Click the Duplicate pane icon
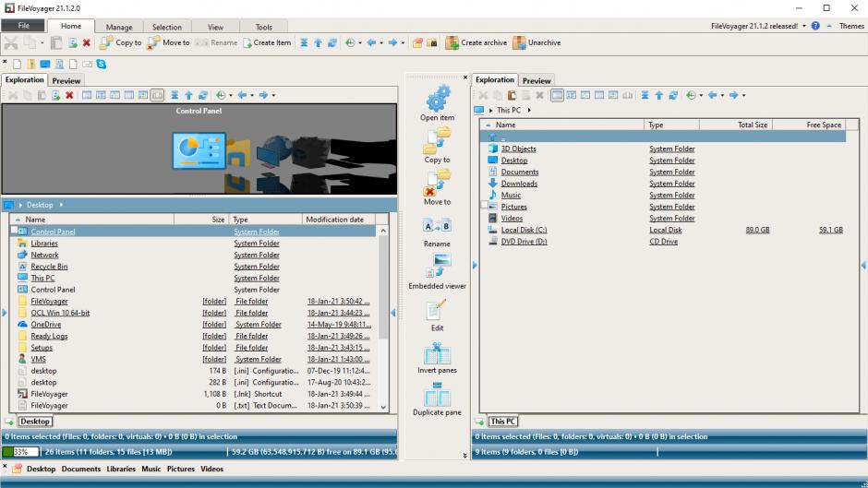The height and width of the screenshot is (488, 868). [x=438, y=395]
